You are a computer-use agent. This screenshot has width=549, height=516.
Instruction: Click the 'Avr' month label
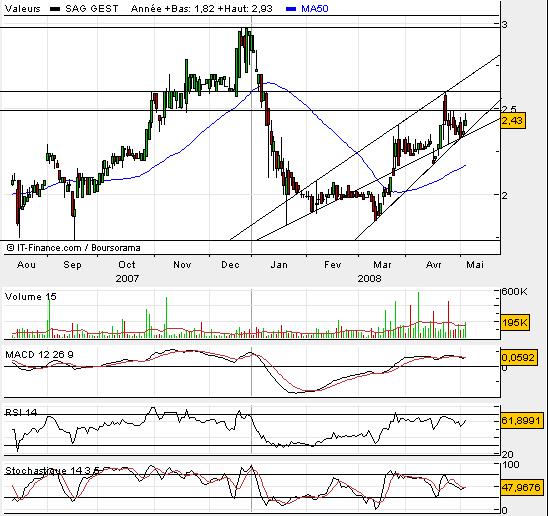pyautogui.click(x=433, y=265)
